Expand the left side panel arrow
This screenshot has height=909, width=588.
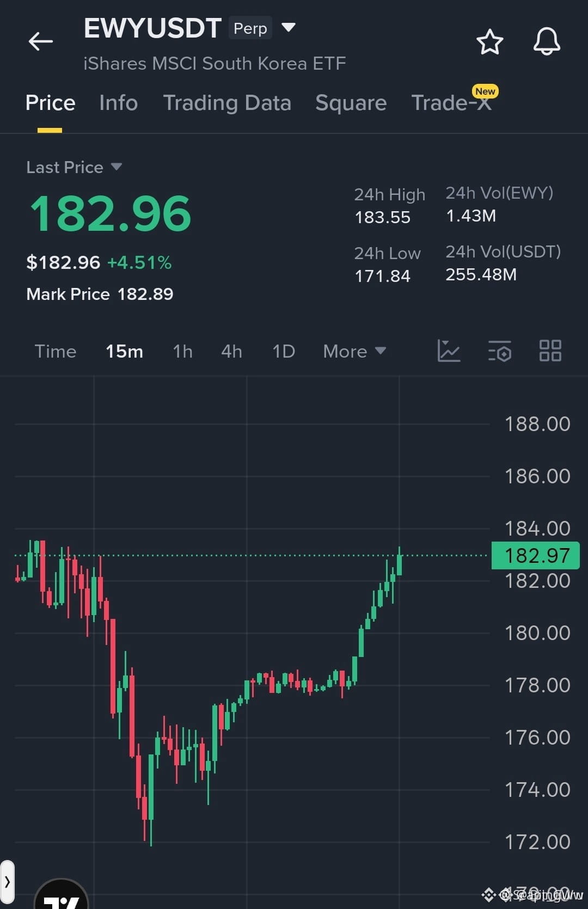point(7,882)
